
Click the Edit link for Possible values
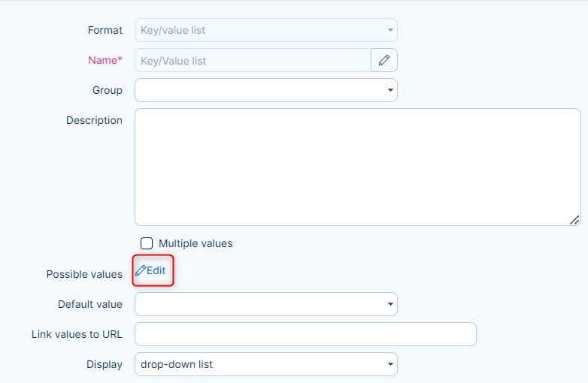pos(156,270)
